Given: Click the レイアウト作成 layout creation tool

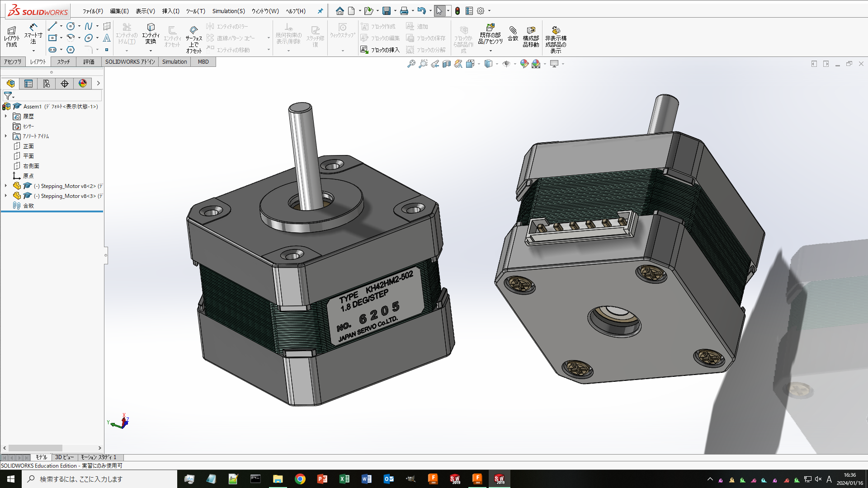Looking at the screenshot, I should 12,37.
